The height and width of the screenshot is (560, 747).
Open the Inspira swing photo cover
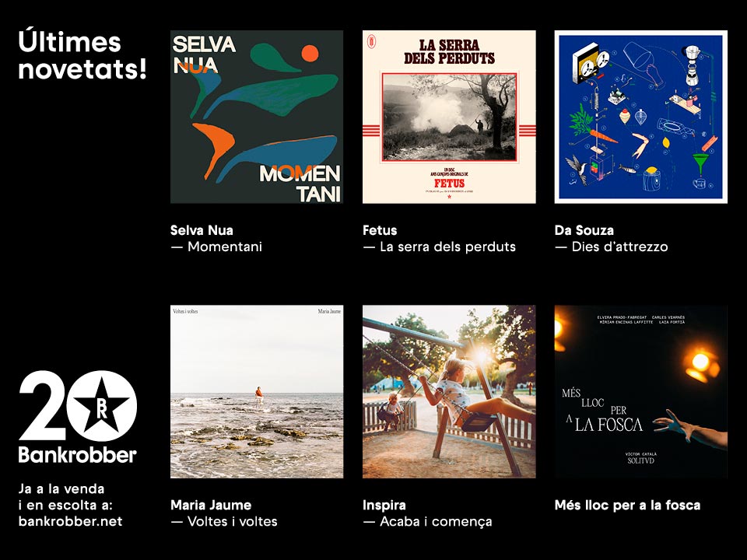click(x=449, y=391)
